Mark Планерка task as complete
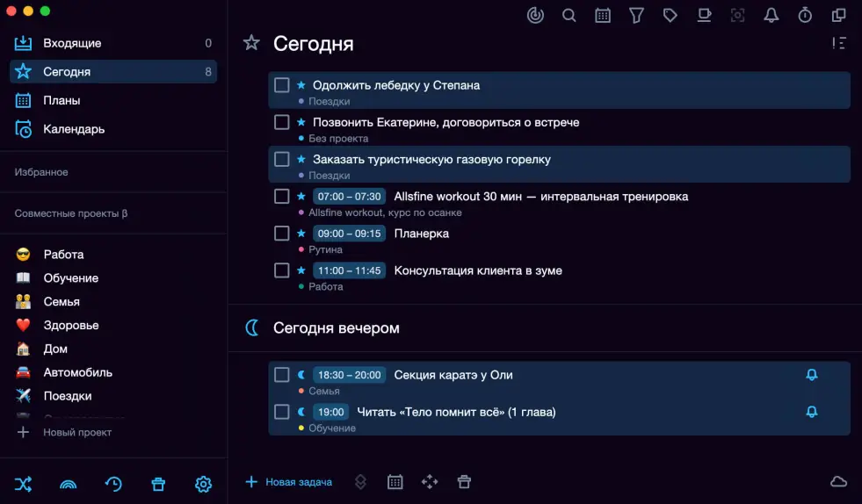The height and width of the screenshot is (504, 862). click(282, 234)
